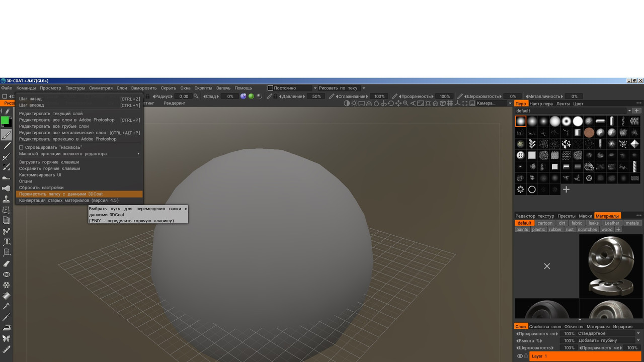Select the ruler Measure tool
The height and width of the screenshot is (362, 644).
click(x=7, y=349)
